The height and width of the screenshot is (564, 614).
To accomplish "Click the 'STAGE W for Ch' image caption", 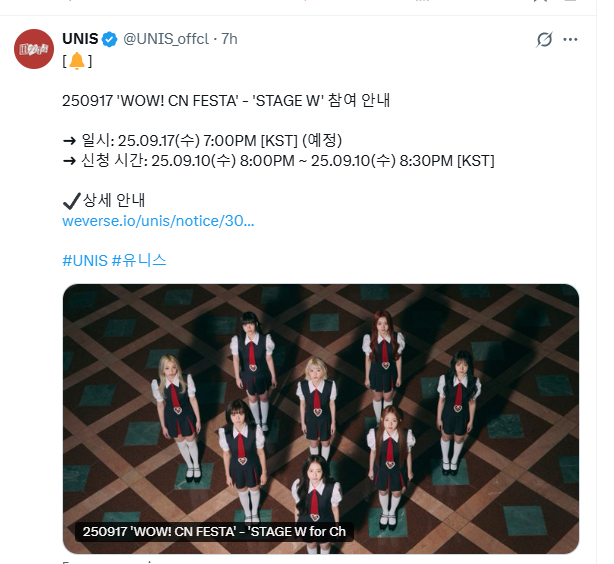I will [x=215, y=531].
